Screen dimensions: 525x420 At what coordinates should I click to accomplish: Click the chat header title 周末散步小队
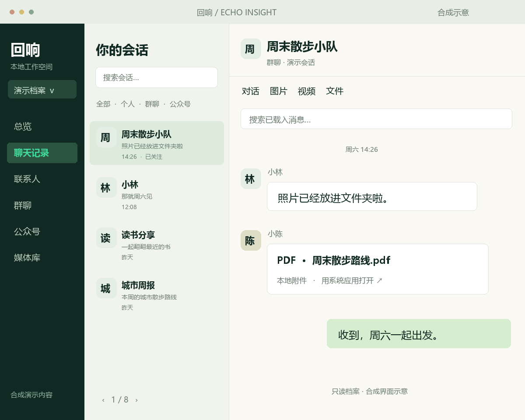302,47
